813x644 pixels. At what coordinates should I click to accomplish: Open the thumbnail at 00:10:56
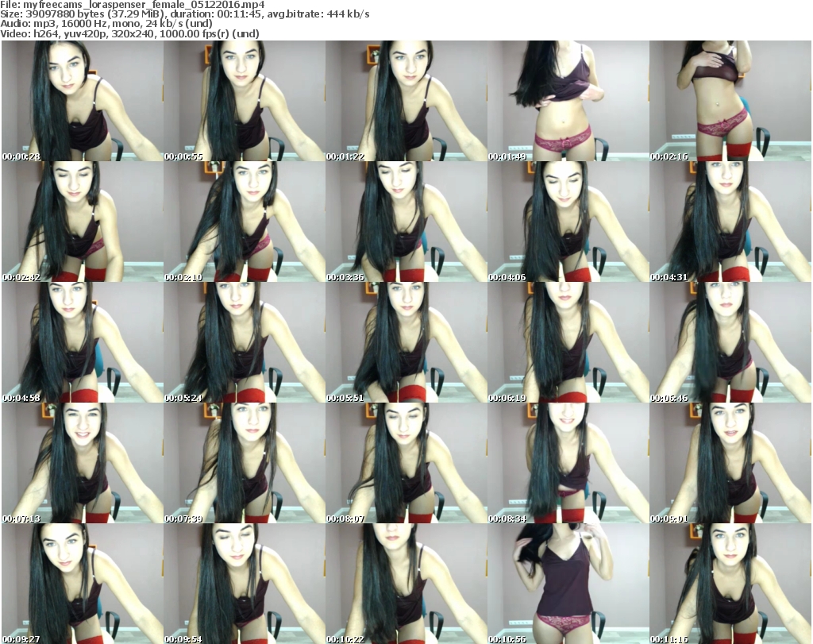click(x=568, y=584)
